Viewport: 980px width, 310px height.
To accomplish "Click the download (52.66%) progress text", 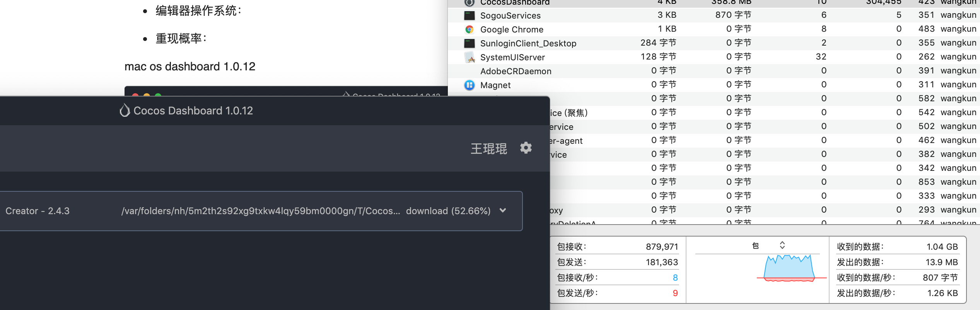I will [448, 211].
